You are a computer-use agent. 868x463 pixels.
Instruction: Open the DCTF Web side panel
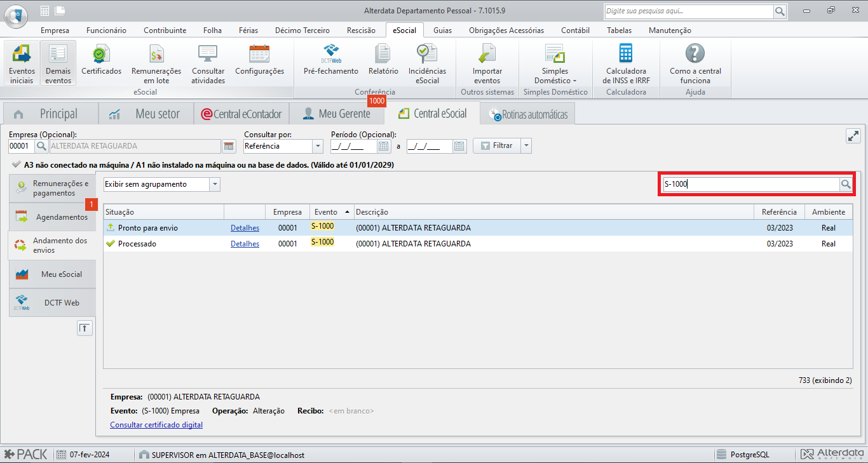tap(52, 303)
